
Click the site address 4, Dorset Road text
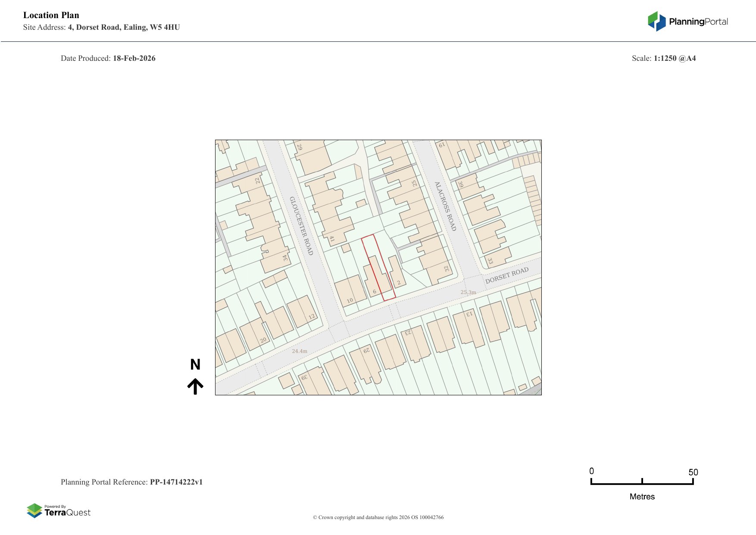pos(124,27)
